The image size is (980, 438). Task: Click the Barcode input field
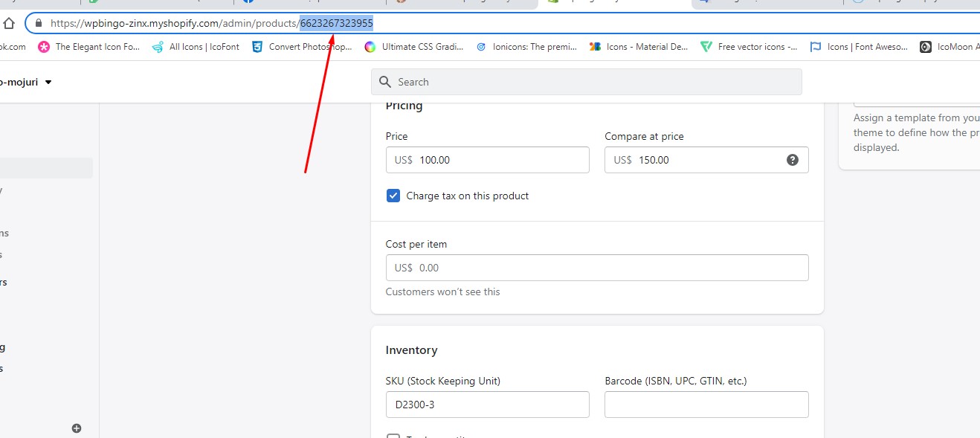[x=706, y=405]
